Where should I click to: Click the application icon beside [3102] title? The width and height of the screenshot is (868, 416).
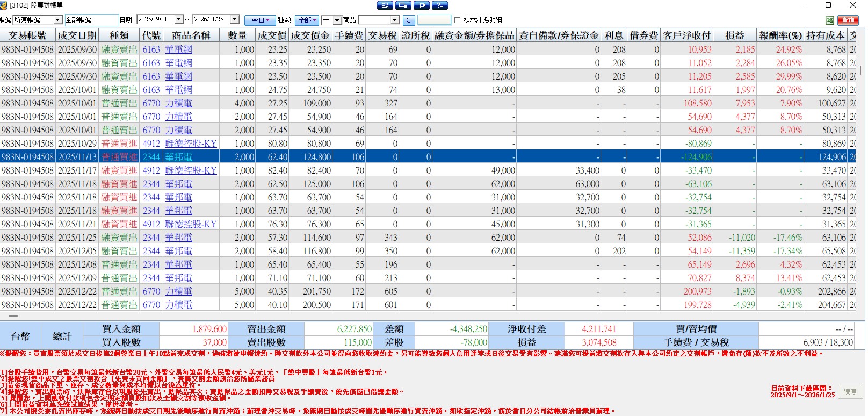[x=4, y=5]
